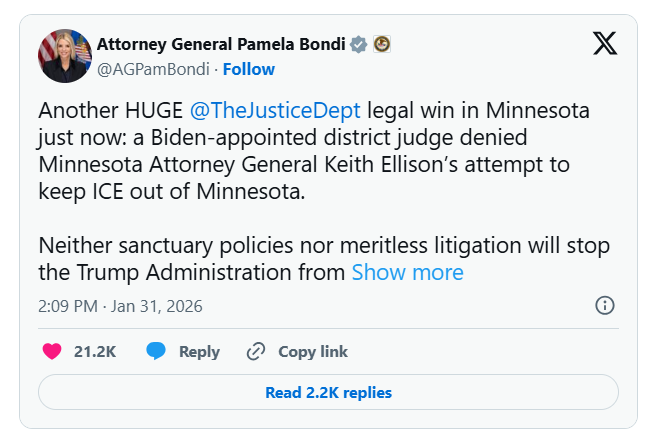Click the copy link chain icon

pyautogui.click(x=255, y=351)
